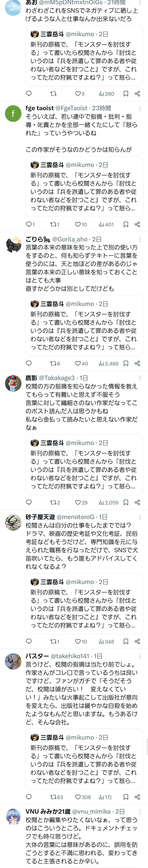The width and height of the screenshot is (148, 868).
Task: Open ごりら's gorilla avatar
Action: coord(13,244)
